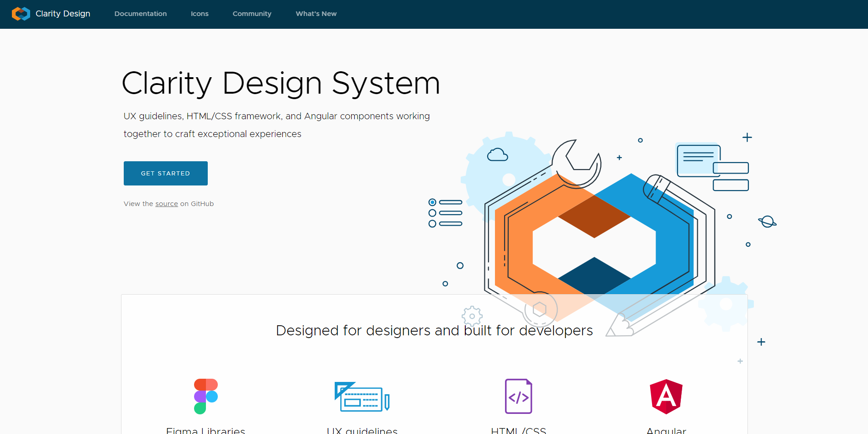868x434 pixels.
Task: Click the cloud icon in the illustration
Action: pos(497,155)
